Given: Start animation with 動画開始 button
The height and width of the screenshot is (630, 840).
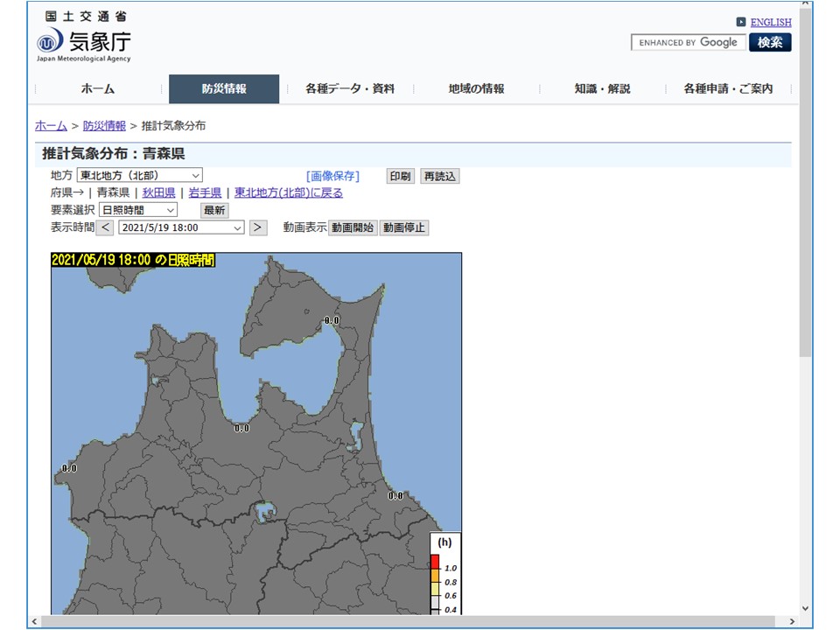Looking at the screenshot, I should (x=353, y=227).
